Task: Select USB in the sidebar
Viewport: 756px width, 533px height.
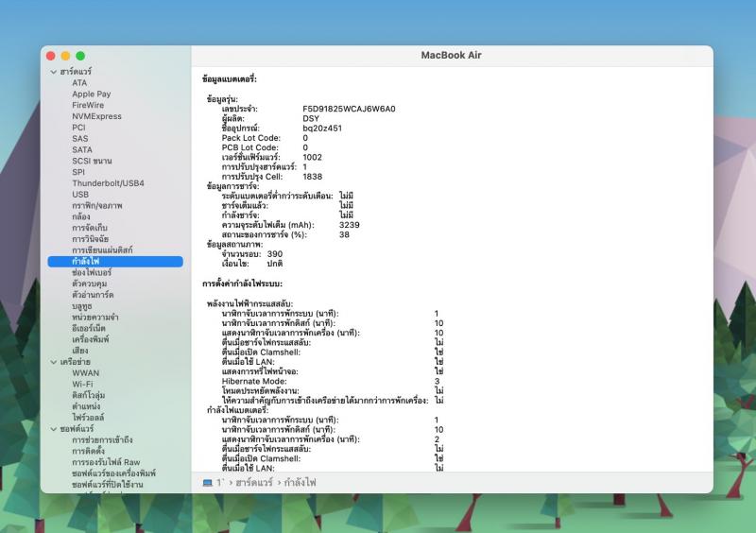Action: click(80, 195)
